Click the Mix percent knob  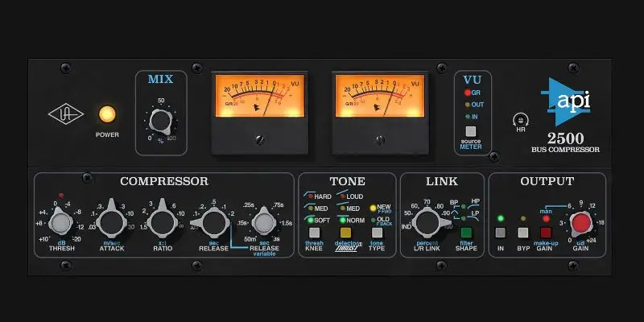pos(161,122)
